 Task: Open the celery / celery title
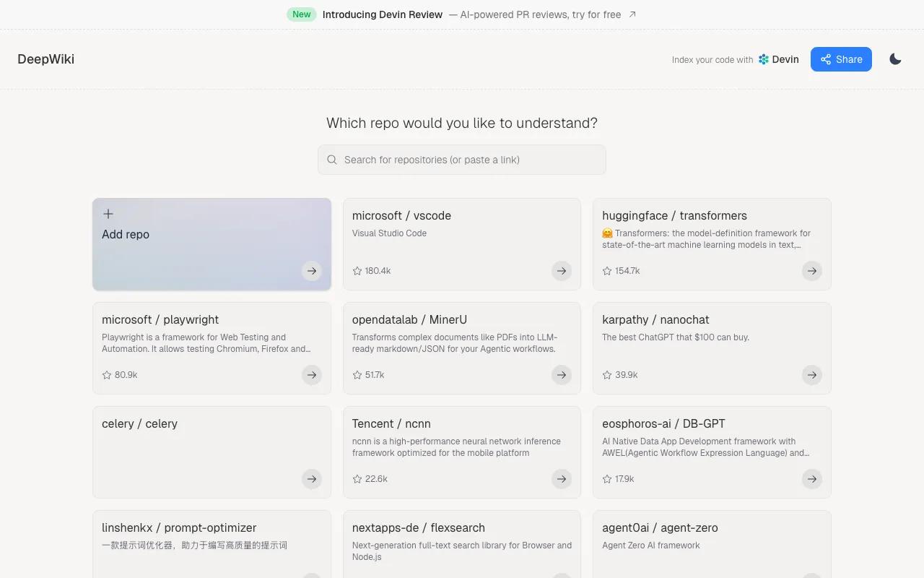(x=139, y=423)
